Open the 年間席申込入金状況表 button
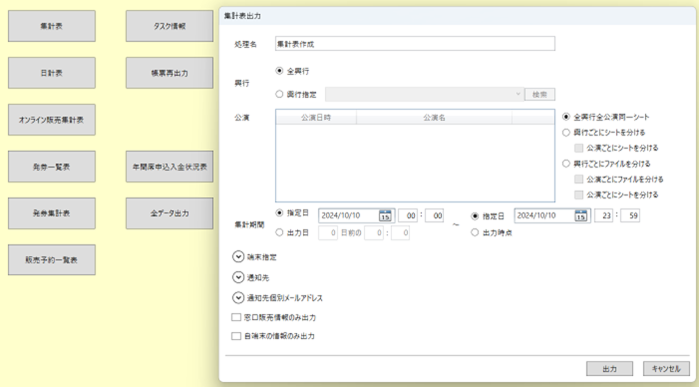 (169, 166)
